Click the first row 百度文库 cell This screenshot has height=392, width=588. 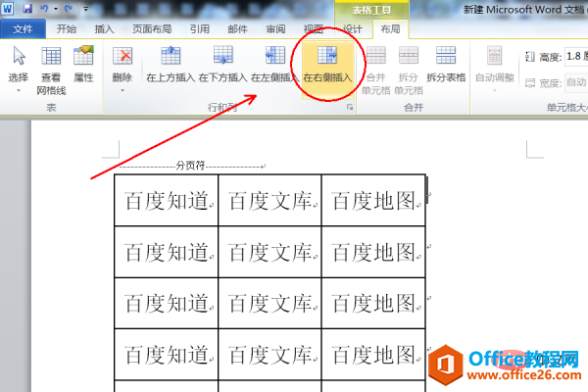(269, 200)
